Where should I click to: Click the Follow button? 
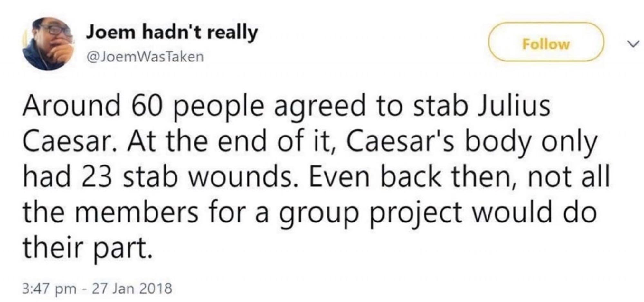(x=546, y=42)
